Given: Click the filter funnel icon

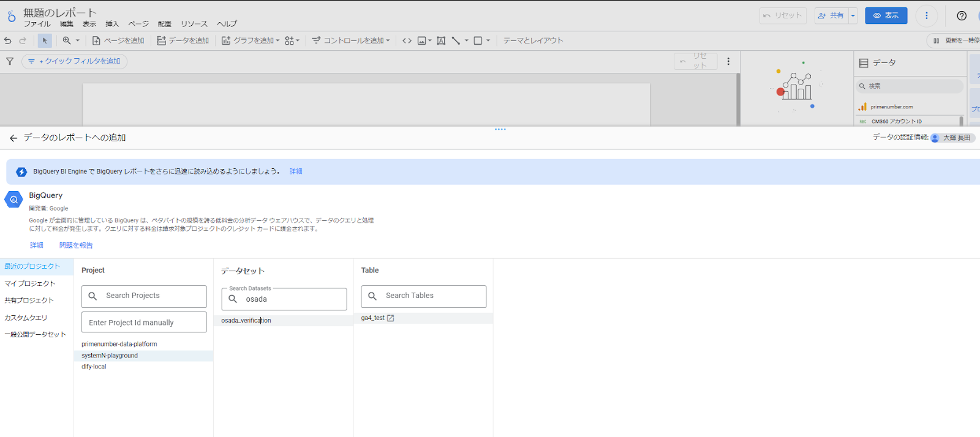Looking at the screenshot, I should click(x=10, y=61).
